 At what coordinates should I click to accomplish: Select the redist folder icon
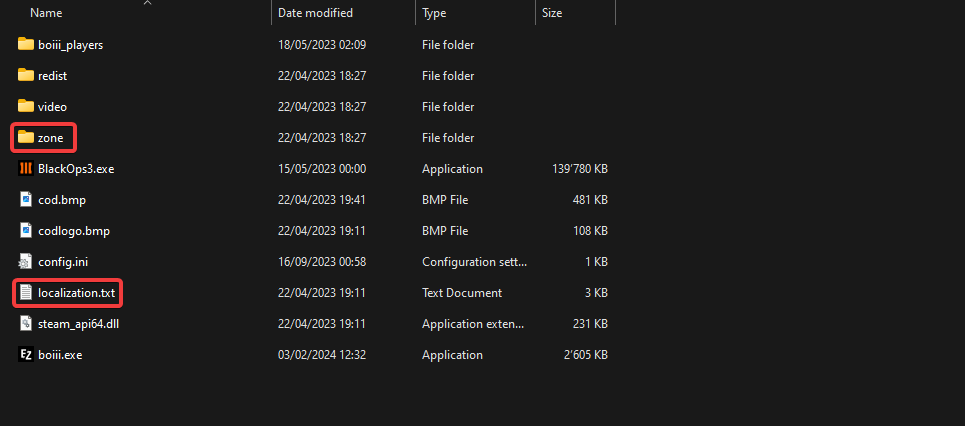click(x=26, y=75)
